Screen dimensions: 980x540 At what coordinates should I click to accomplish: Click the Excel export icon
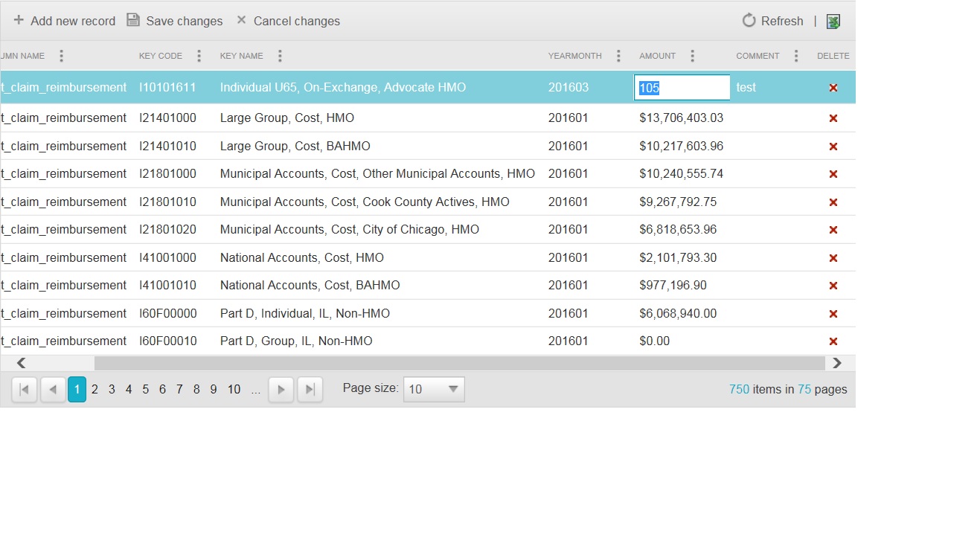(x=833, y=22)
